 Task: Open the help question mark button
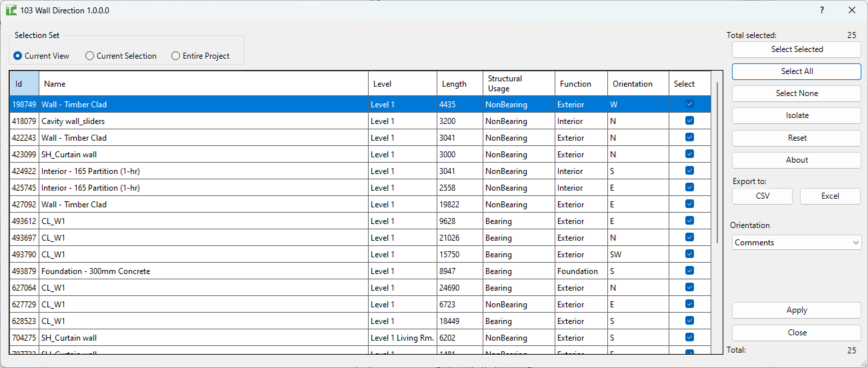click(x=822, y=10)
